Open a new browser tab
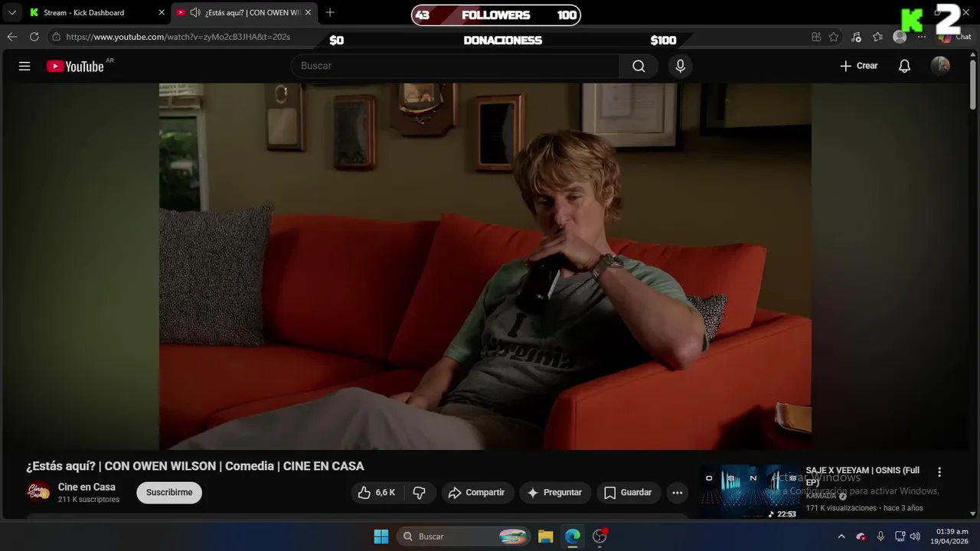The image size is (980, 551). (x=330, y=12)
